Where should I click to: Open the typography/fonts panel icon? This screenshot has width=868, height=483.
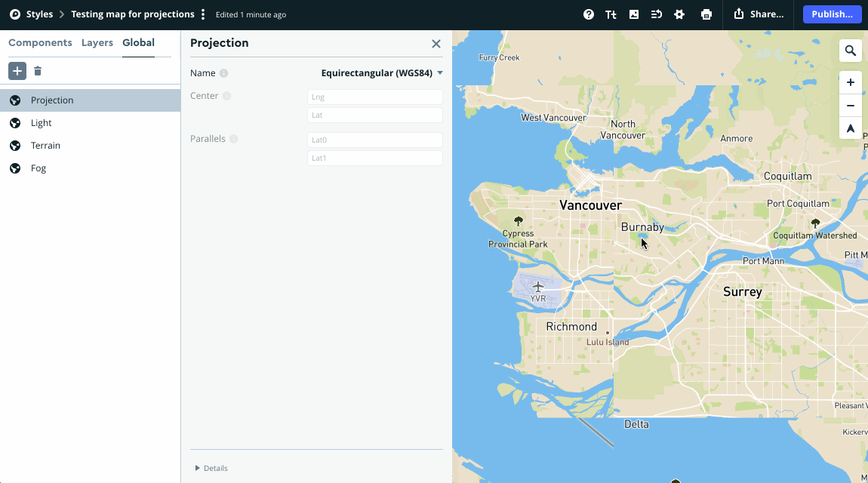[611, 14]
